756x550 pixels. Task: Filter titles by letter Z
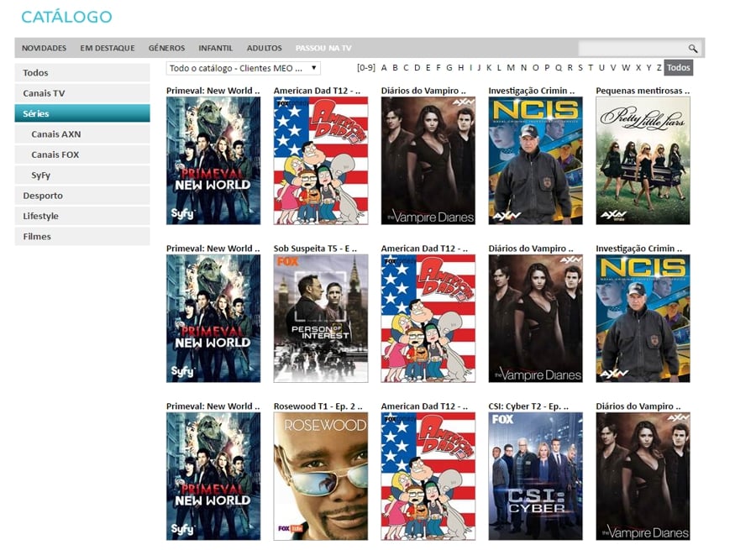(x=659, y=67)
